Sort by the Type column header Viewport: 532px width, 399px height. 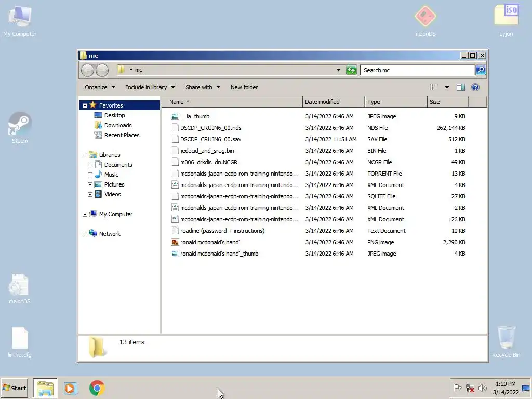click(x=396, y=102)
